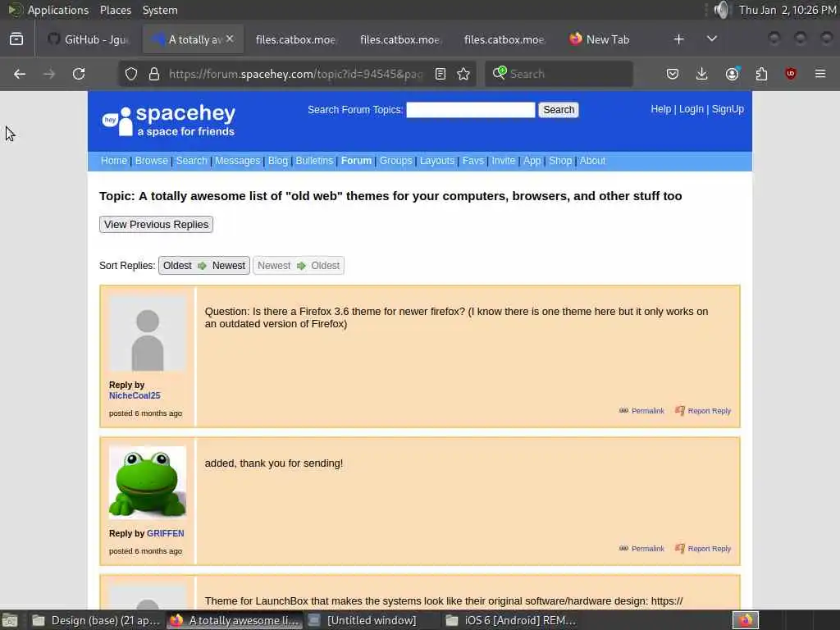840x630 pixels.
Task: Click the Firefox tray icon in bottom panel
Action: click(745, 620)
